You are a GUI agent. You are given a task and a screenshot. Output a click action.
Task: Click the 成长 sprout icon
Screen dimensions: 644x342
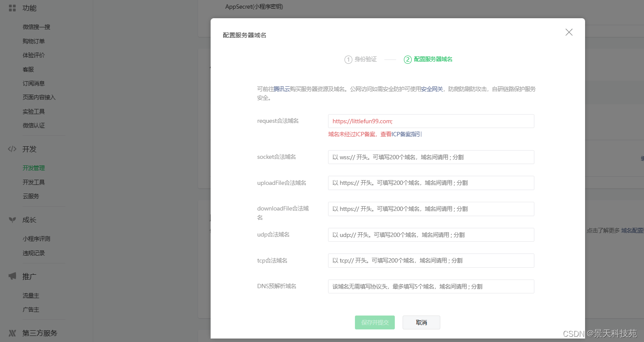pos(12,220)
